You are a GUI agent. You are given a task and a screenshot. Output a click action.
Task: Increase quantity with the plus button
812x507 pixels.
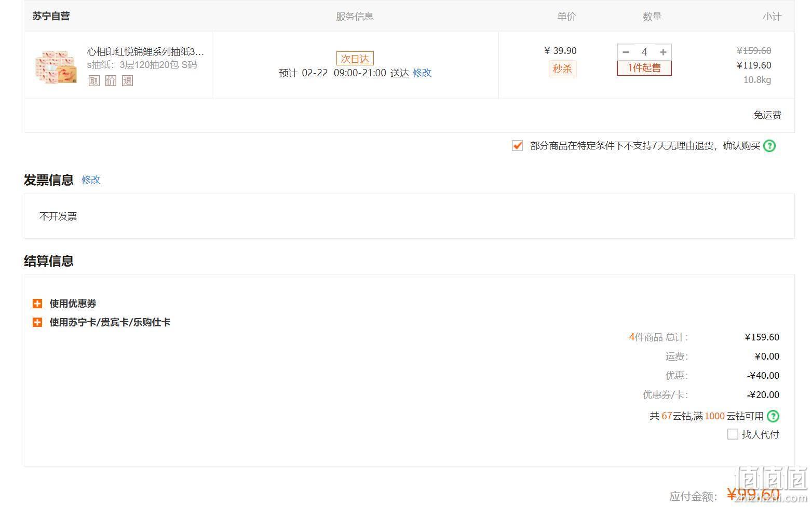pos(663,52)
